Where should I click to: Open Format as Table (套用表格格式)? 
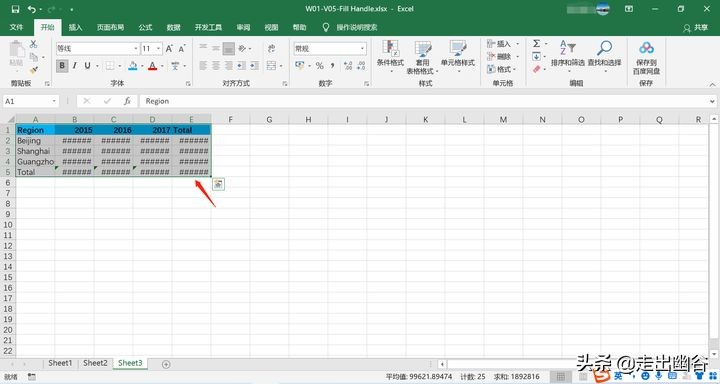[x=422, y=57]
